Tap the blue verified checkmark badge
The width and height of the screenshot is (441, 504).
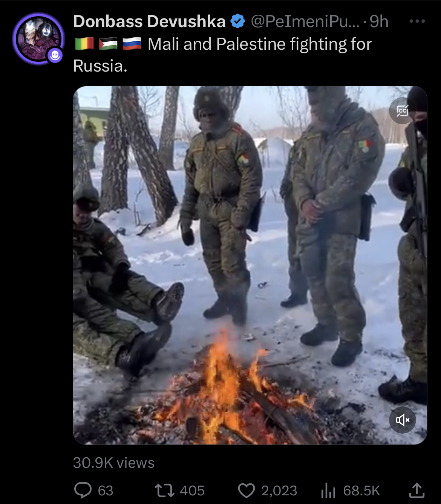click(237, 21)
